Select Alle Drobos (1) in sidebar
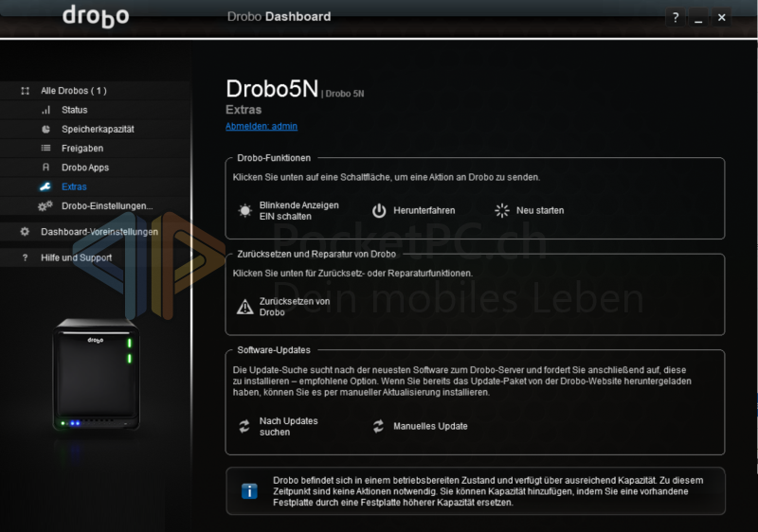Image resolution: width=758 pixels, height=532 pixels. pyautogui.click(x=96, y=91)
